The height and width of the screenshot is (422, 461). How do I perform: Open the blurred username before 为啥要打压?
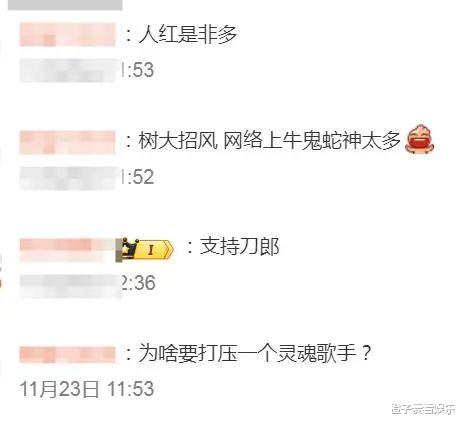[x=67, y=354]
